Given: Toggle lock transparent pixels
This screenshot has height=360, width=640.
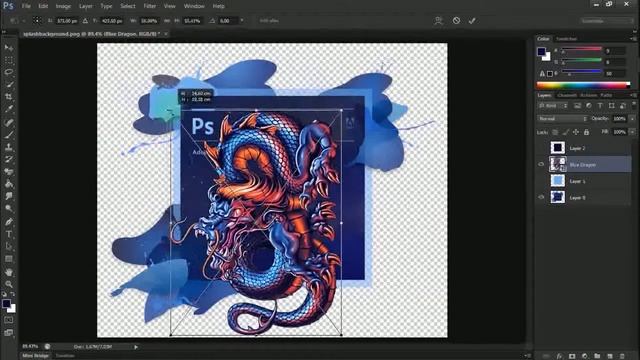Looking at the screenshot, I should tap(555, 132).
